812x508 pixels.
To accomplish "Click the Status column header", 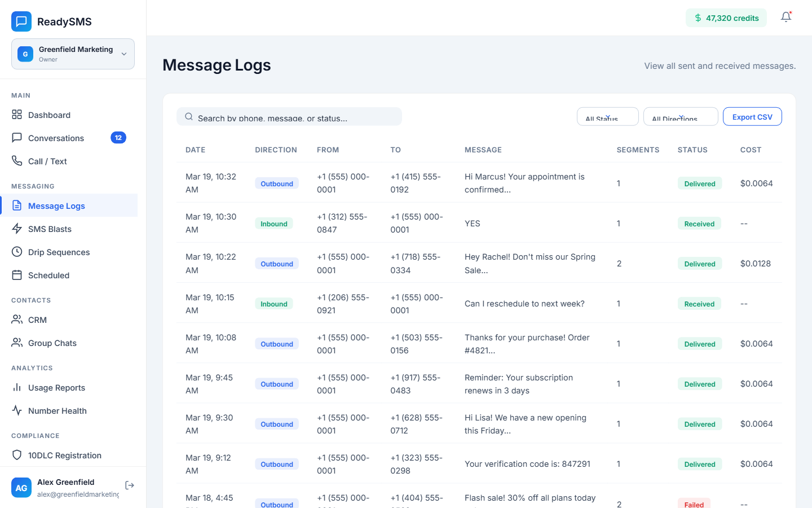I will (x=692, y=150).
